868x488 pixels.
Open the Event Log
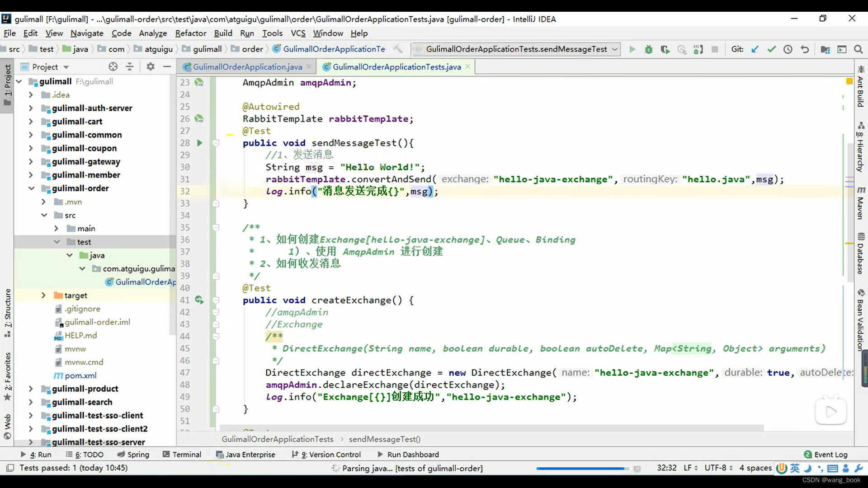(826, 454)
